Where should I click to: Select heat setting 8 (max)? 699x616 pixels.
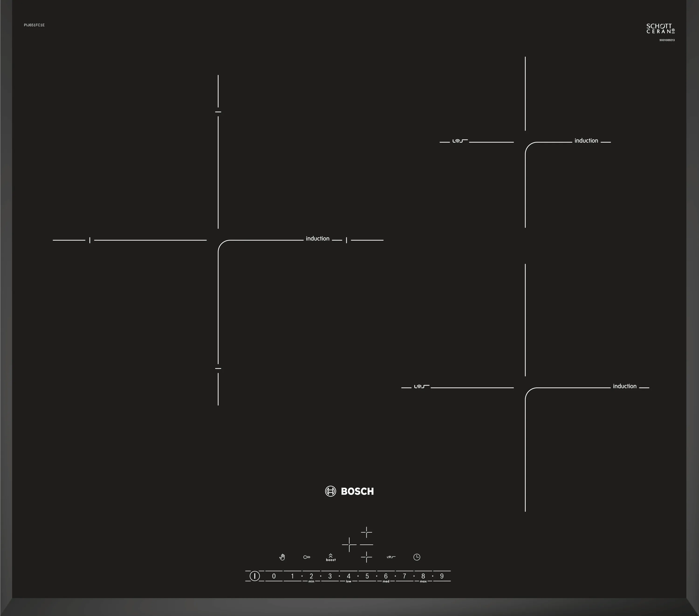click(x=423, y=576)
